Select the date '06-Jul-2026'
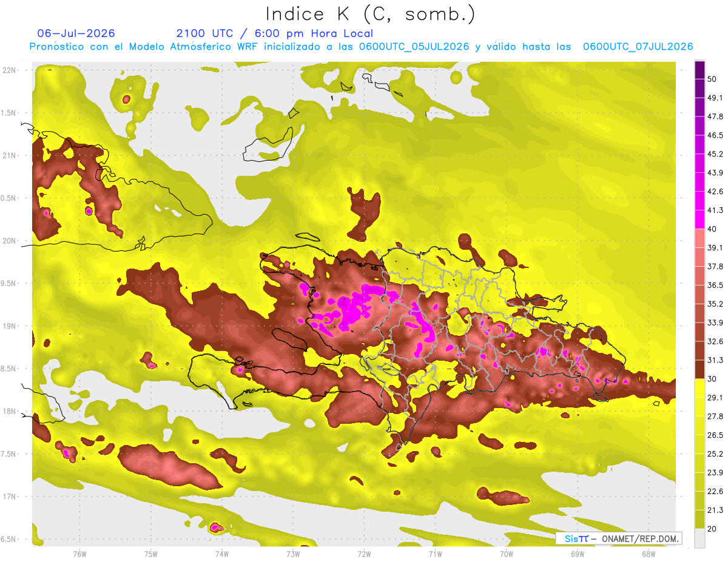 (x=76, y=33)
